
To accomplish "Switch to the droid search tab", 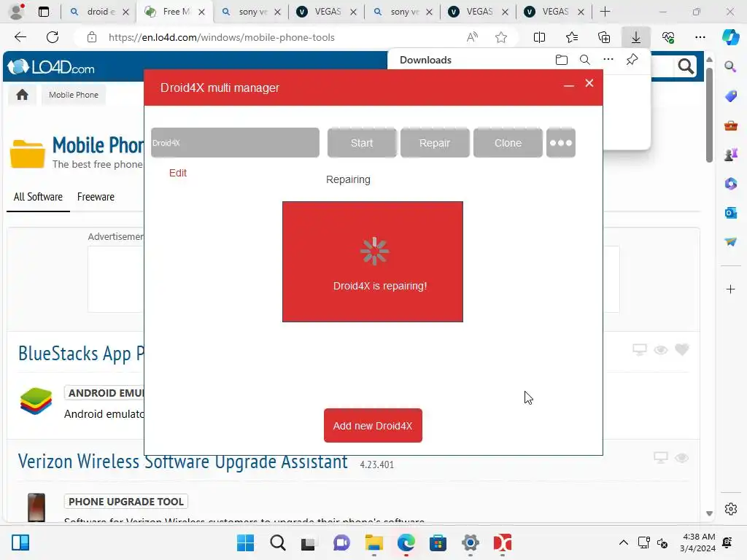I will (99, 12).
